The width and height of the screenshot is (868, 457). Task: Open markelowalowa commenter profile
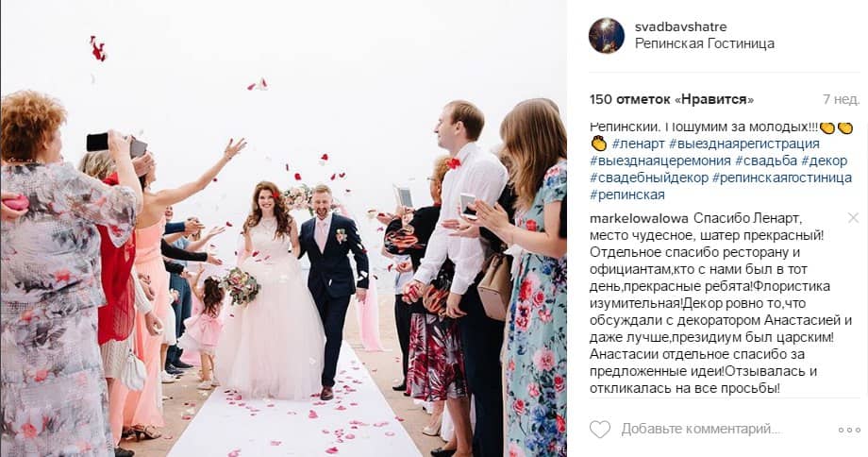pos(639,218)
